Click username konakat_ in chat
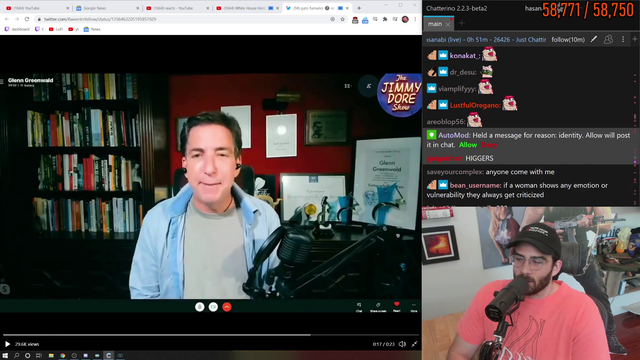Image resolution: width=640 pixels, height=360 pixels. tap(464, 56)
